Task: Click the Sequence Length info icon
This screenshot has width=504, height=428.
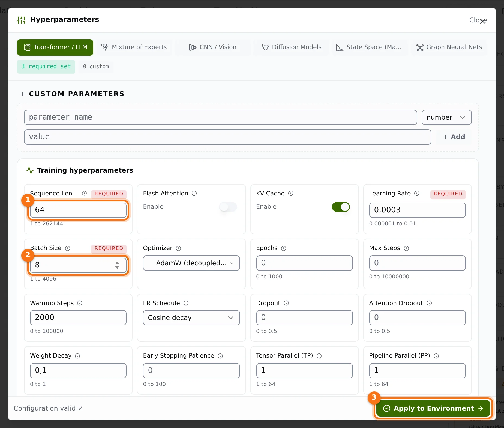Action: pos(85,193)
